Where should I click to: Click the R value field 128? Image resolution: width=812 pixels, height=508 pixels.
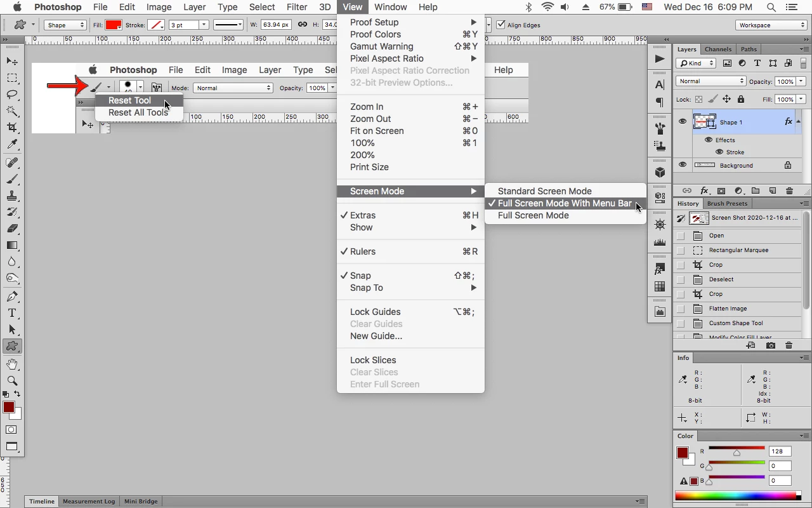click(780, 451)
